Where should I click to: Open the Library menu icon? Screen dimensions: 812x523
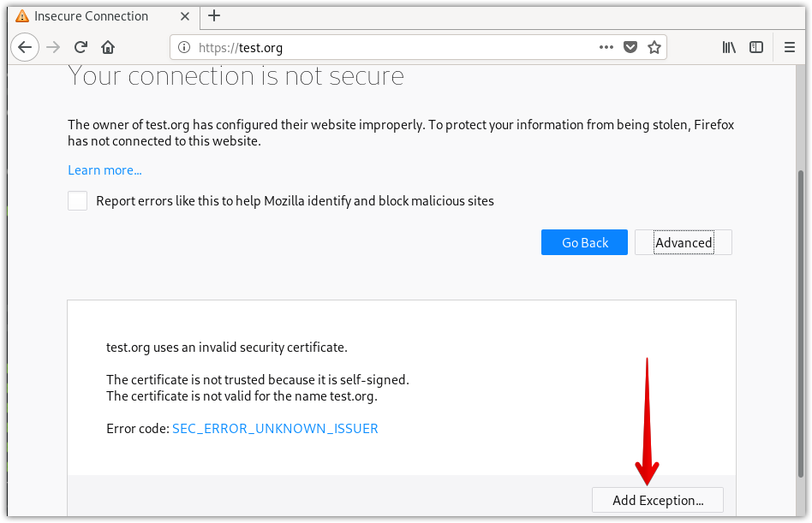tap(729, 48)
